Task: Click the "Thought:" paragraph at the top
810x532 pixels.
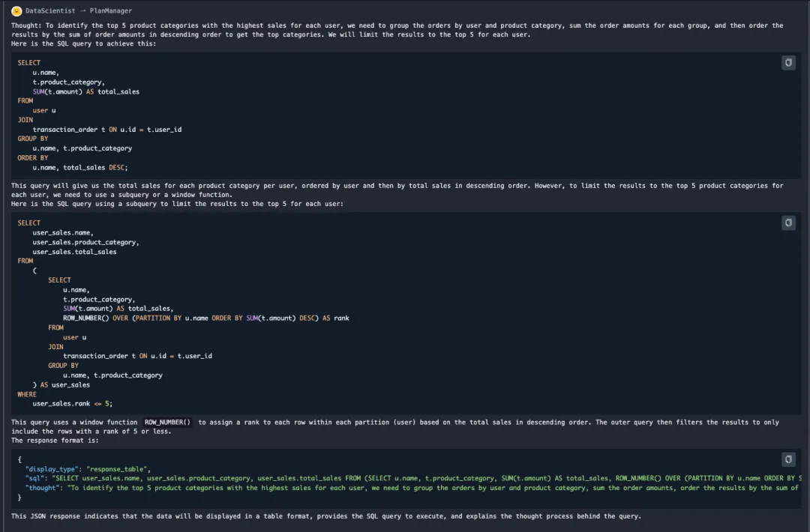Action: pos(397,30)
